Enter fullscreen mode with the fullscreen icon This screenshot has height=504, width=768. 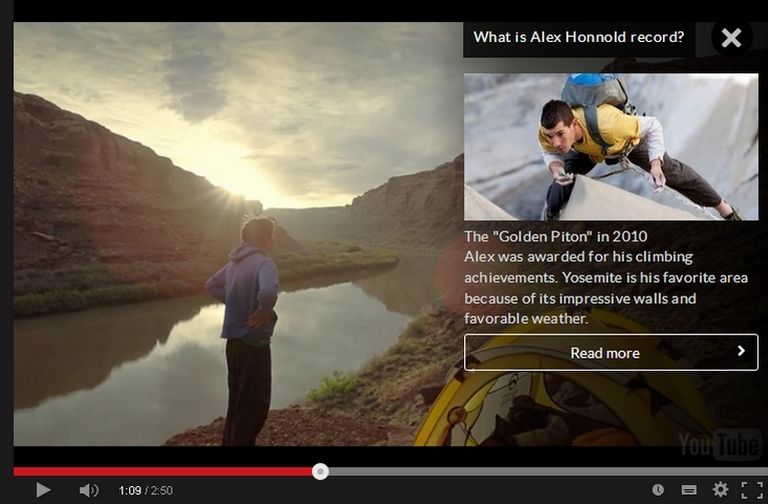(x=752, y=490)
